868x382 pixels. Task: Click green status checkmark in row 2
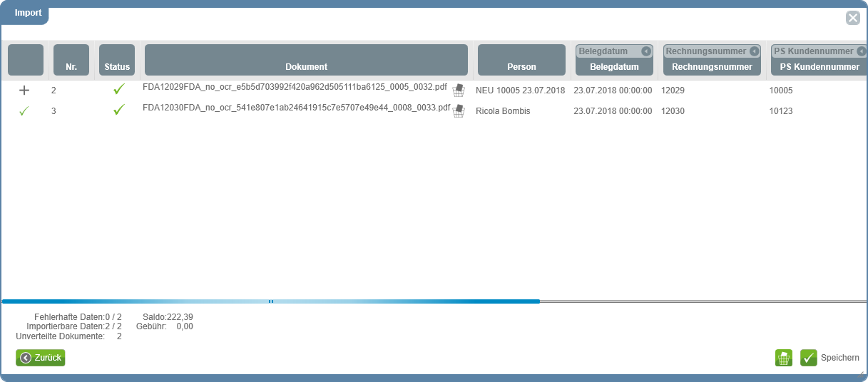click(x=118, y=90)
